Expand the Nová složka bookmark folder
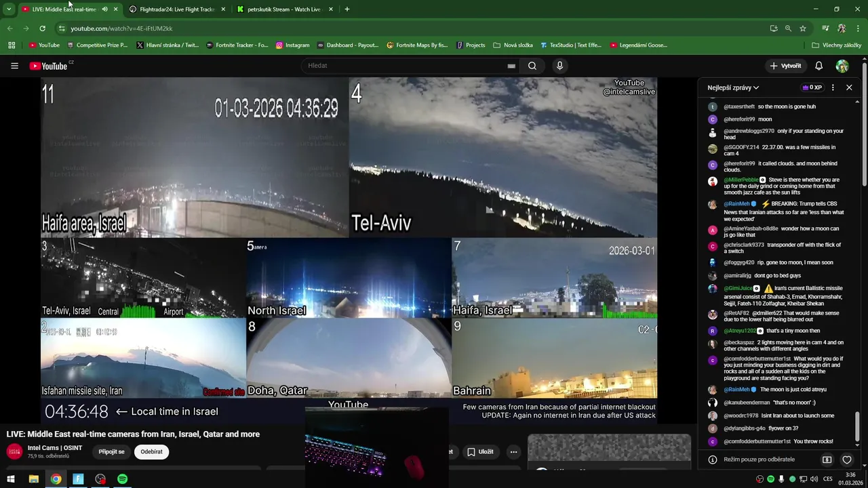Viewport: 868px width, 488px height. [513, 45]
